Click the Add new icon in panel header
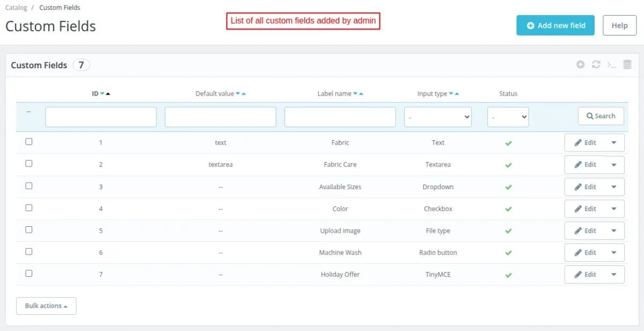 580,64
